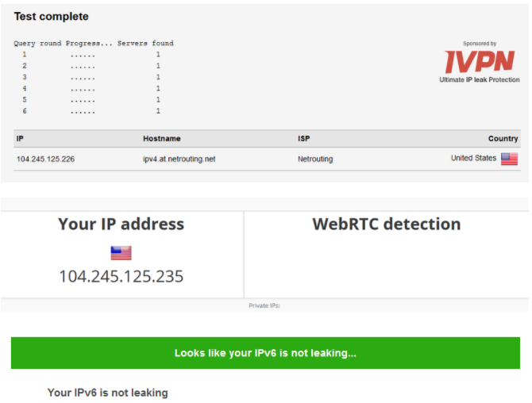Click the 'Ultimate IP leak Protection' tagline
This screenshot has width=532, height=403.
[x=480, y=79]
